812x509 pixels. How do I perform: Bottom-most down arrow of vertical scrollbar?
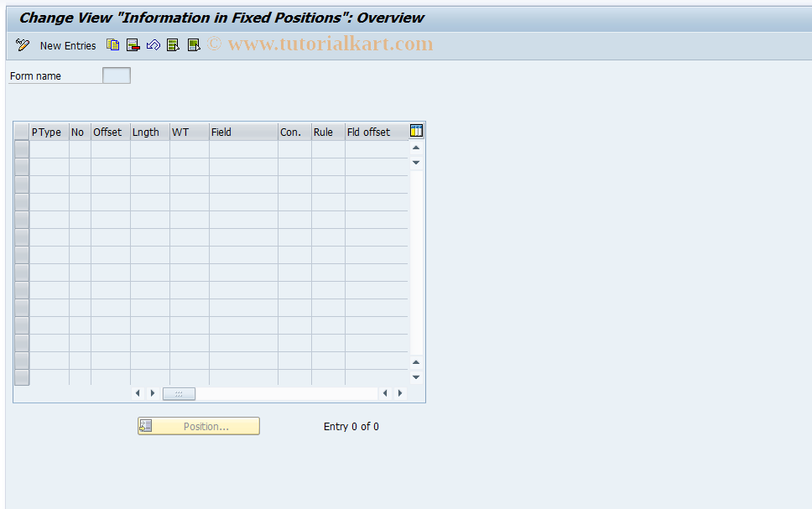pos(416,377)
